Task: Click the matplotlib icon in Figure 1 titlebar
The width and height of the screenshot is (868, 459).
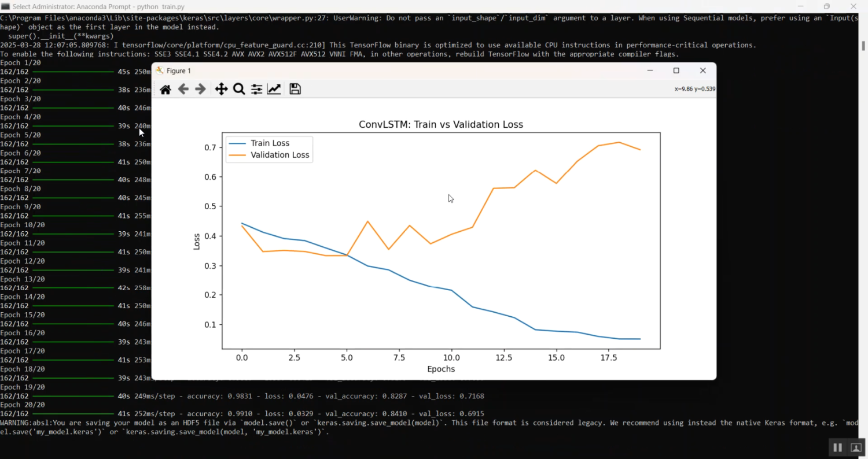Action: tap(160, 71)
